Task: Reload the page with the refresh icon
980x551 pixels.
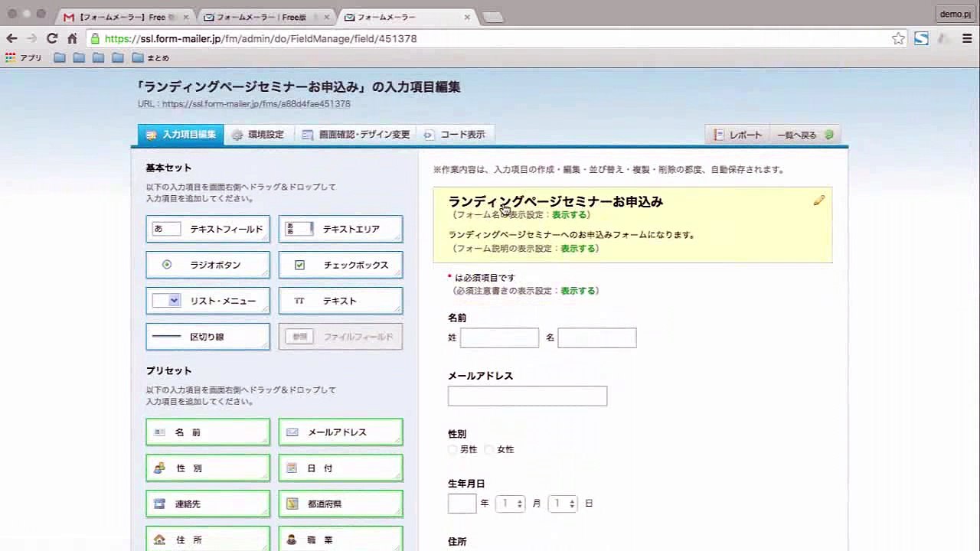Action: click(52, 38)
